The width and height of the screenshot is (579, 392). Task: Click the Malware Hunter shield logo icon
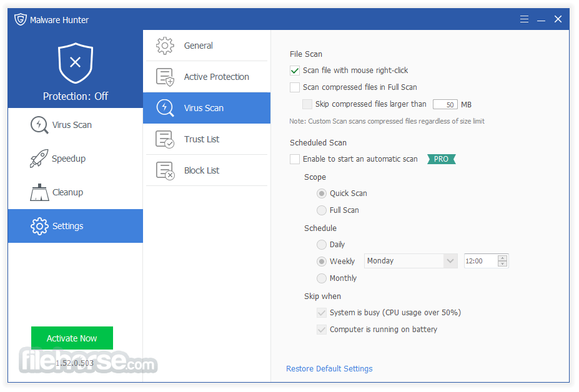21,19
